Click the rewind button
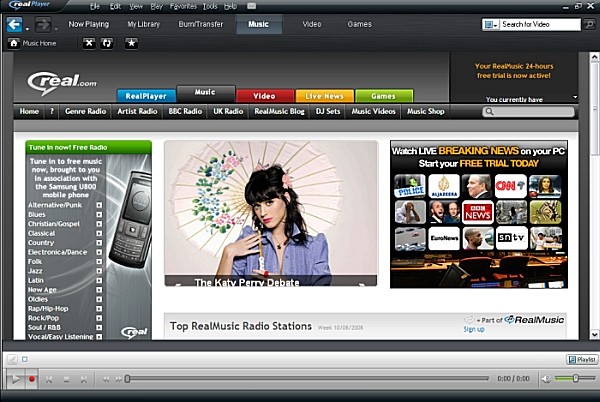The width and height of the screenshot is (600, 402). coord(106,379)
